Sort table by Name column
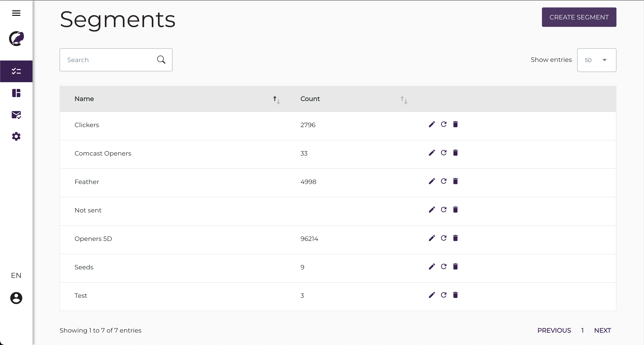Viewport: 644px width, 345px height. tap(276, 100)
